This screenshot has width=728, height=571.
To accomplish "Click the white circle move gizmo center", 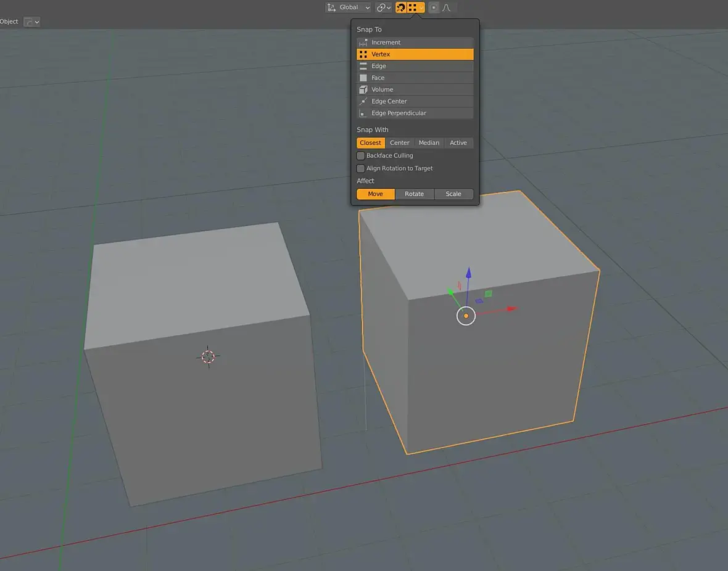I will 466,316.
